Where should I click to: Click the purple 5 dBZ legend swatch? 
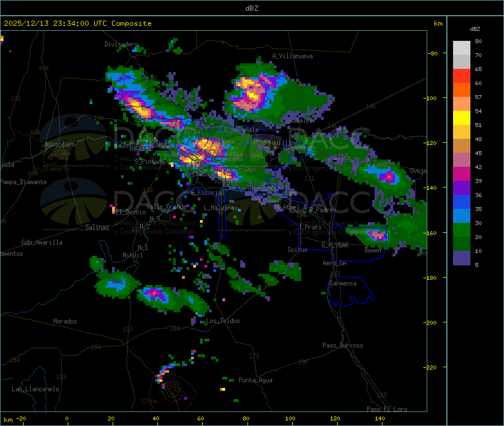click(x=461, y=258)
